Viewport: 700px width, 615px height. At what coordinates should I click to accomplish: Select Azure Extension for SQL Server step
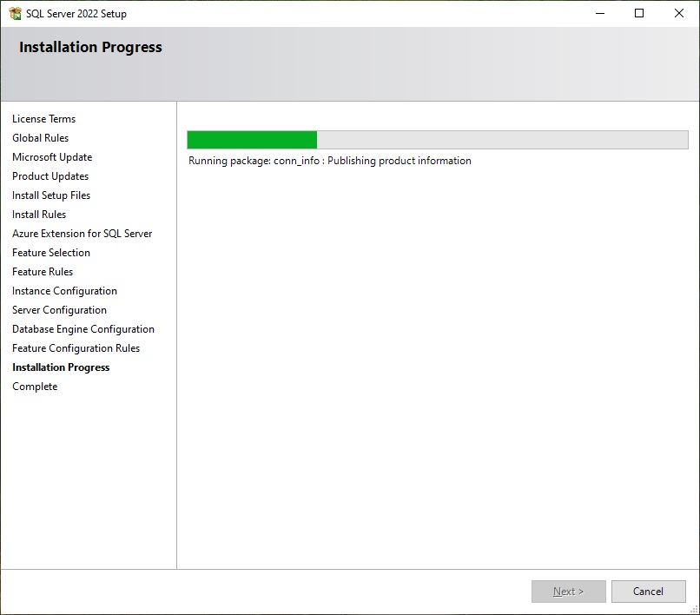tap(82, 234)
